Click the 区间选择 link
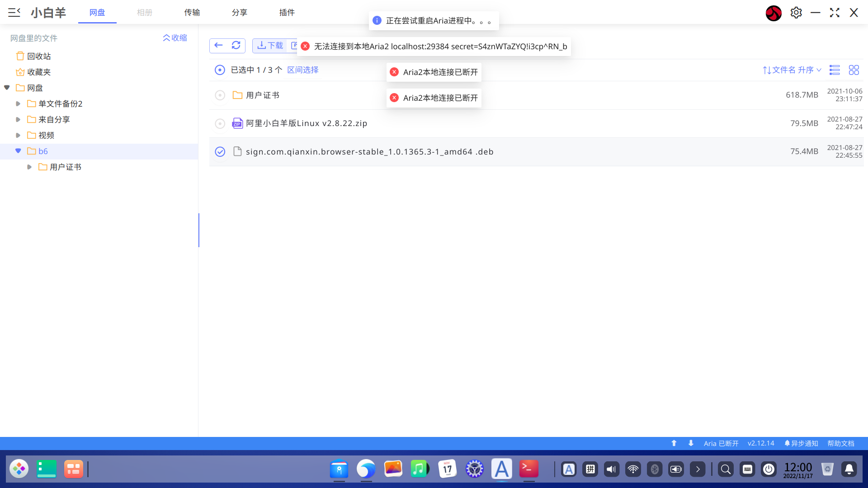868x488 pixels. 302,70
